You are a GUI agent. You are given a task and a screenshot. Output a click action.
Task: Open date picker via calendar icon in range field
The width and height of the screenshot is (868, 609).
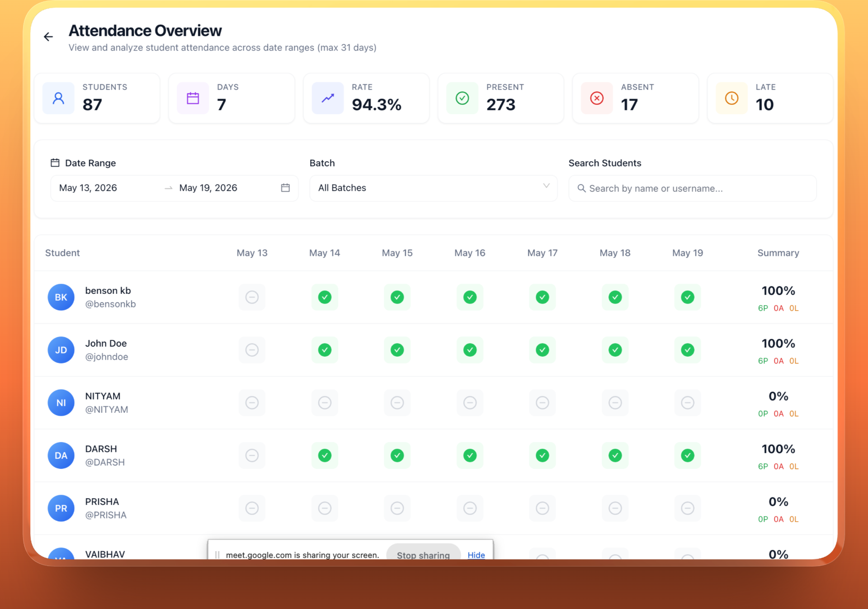(x=285, y=188)
